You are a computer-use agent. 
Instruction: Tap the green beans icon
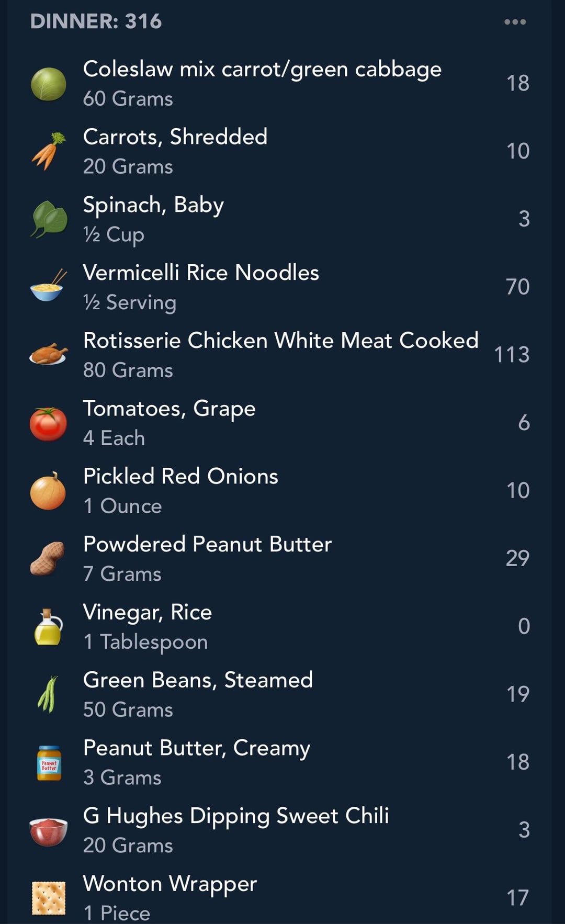tap(48, 694)
